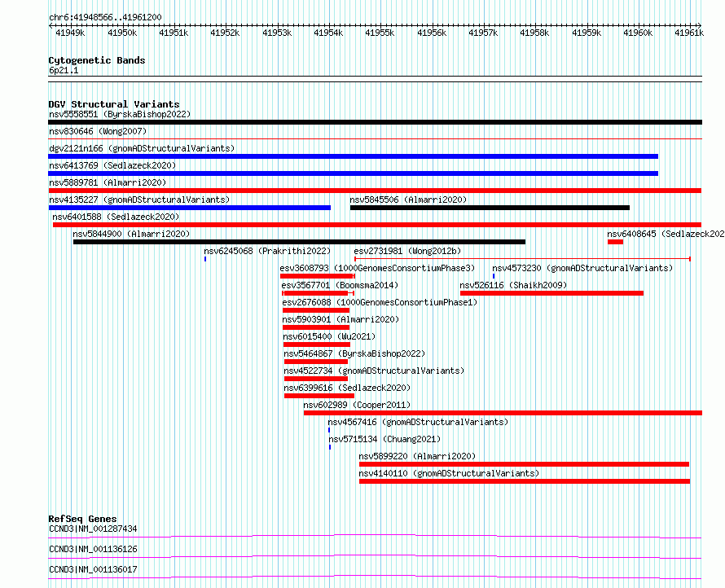Viewport: 725px width, 588px height.
Task: Select the red nsv4140110 variant bar
Action: tap(525, 481)
